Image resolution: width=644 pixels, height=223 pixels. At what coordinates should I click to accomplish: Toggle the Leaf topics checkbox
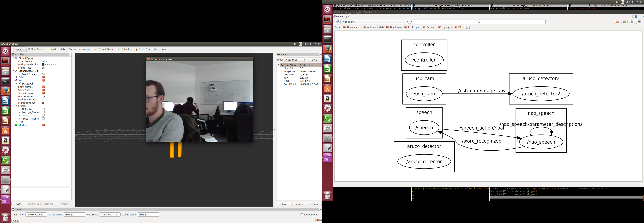(406, 27)
